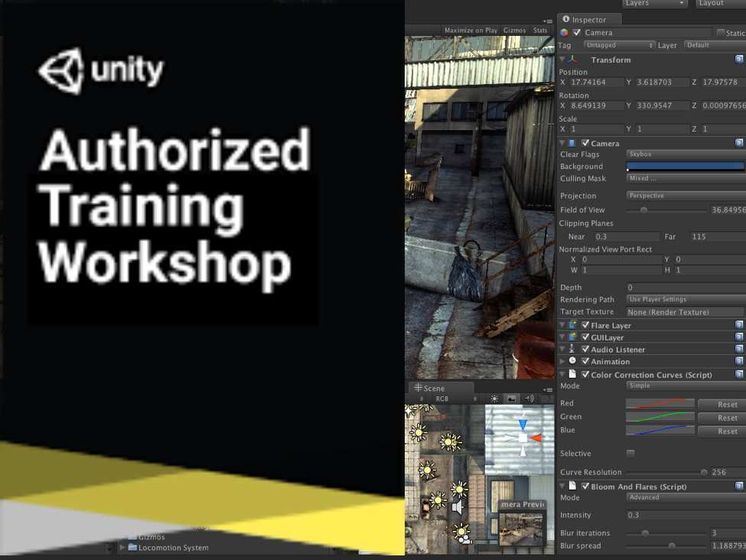Viewport: 746px width, 560px height.
Task: Toggle scene audio with the speaker icon
Action: [529, 399]
